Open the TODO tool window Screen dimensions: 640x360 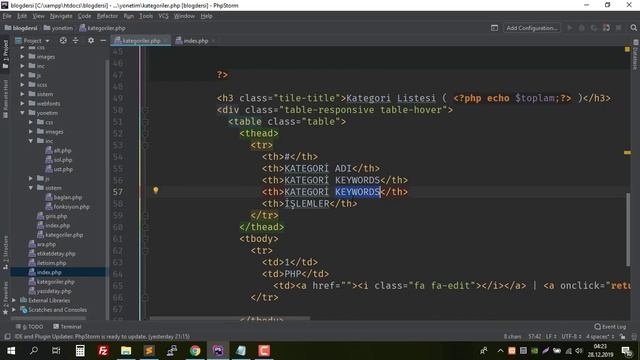29,327
